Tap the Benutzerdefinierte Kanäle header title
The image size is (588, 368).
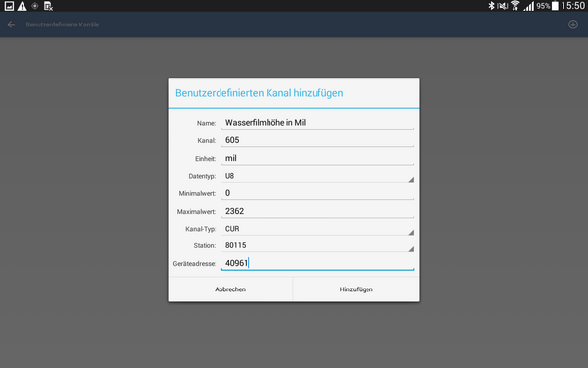coord(63,25)
